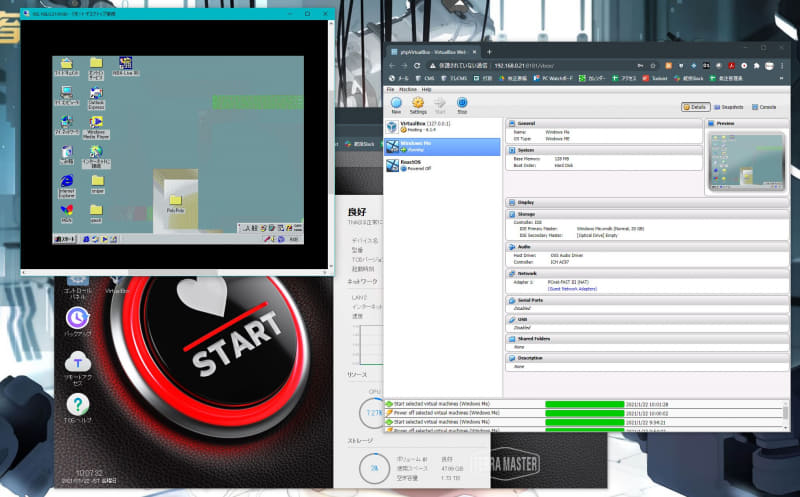Open the PC Watch bookmark

[x=553, y=79]
